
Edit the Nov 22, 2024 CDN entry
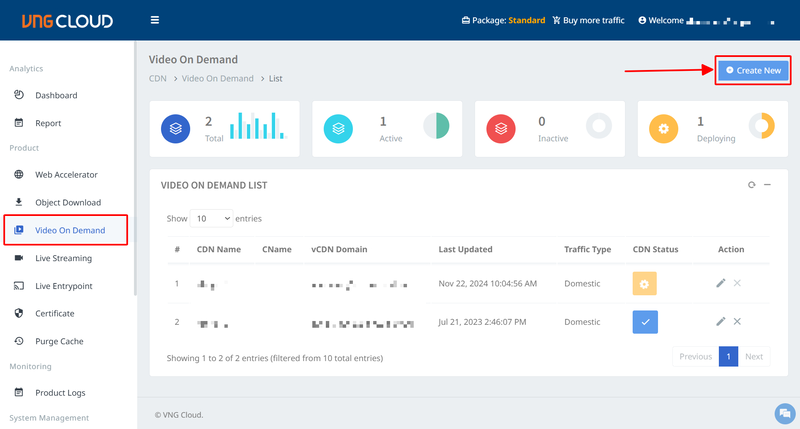(720, 283)
